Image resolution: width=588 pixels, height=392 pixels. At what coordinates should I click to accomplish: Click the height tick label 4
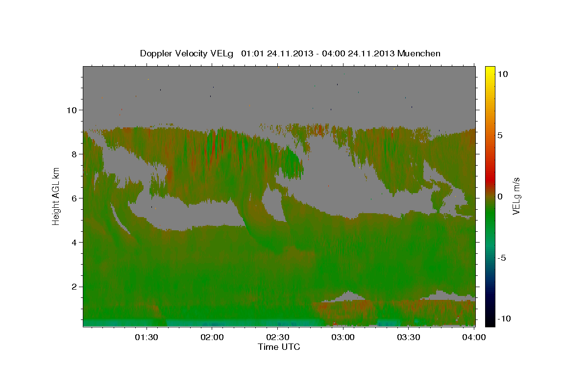click(x=75, y=242)
